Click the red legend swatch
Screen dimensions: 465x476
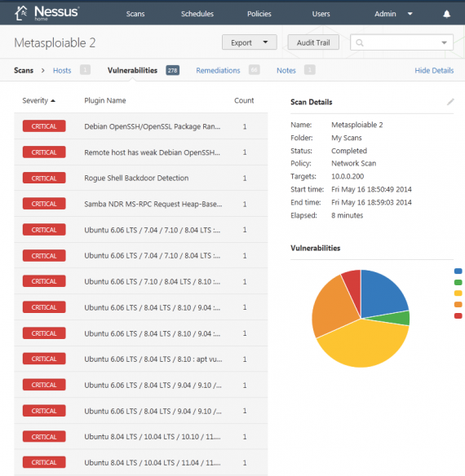click(458, 315)
